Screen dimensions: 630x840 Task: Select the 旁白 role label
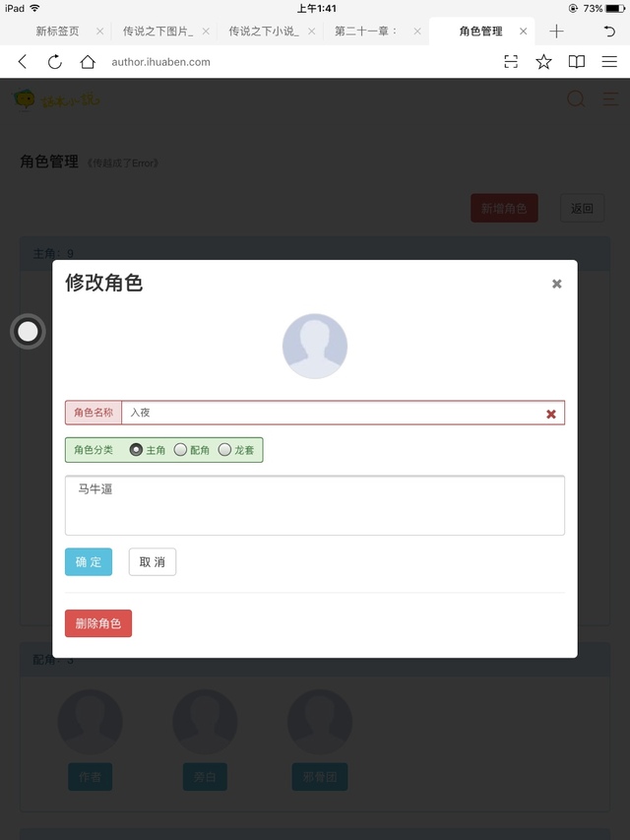(x=205, y=777)
